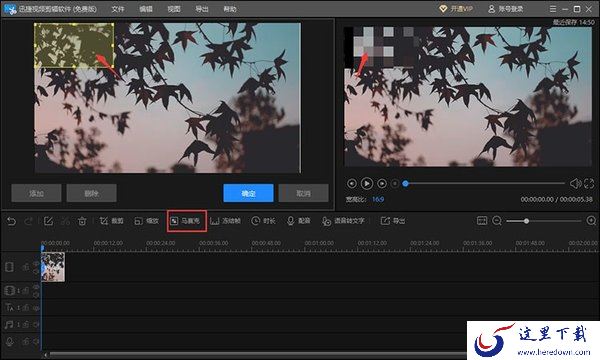
Task: Open the edit pencil tool
Action: click(x=48, y=221)
